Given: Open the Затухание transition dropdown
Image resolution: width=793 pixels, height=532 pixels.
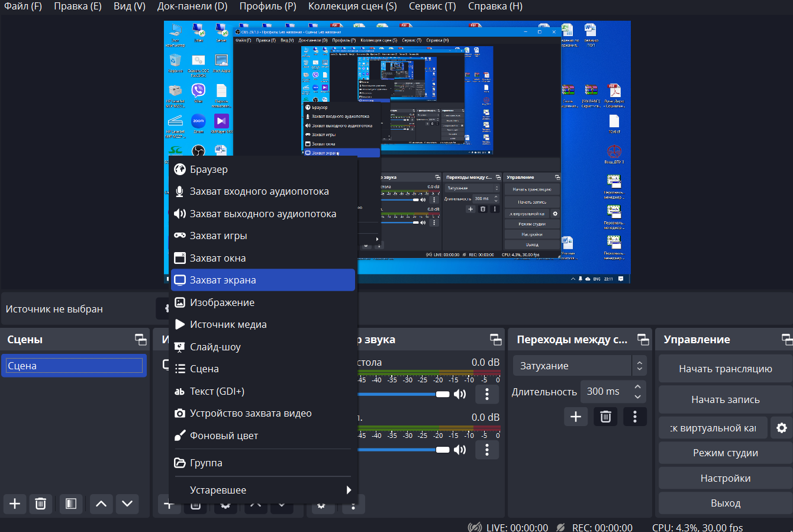Looking at the screenshot, I should tap(580, 366).
